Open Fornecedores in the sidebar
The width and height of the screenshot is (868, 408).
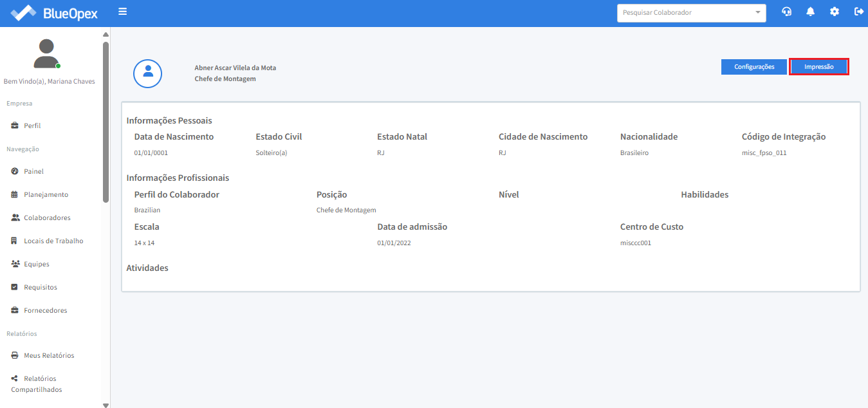tap(45, 310)
